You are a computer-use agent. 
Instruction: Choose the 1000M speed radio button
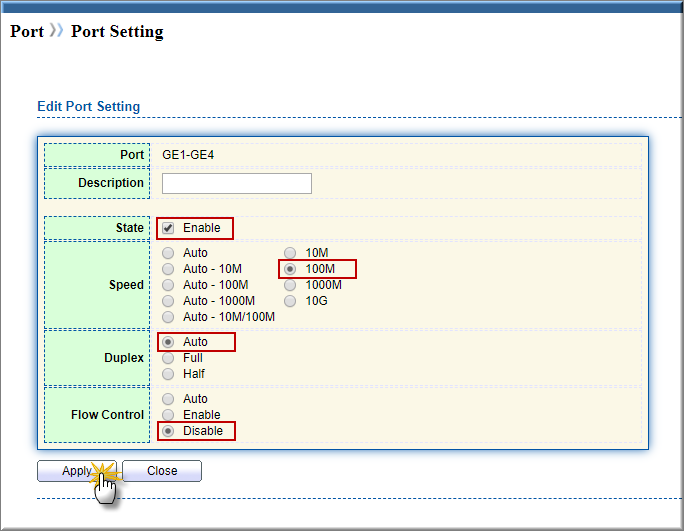(x=291, y=285)
